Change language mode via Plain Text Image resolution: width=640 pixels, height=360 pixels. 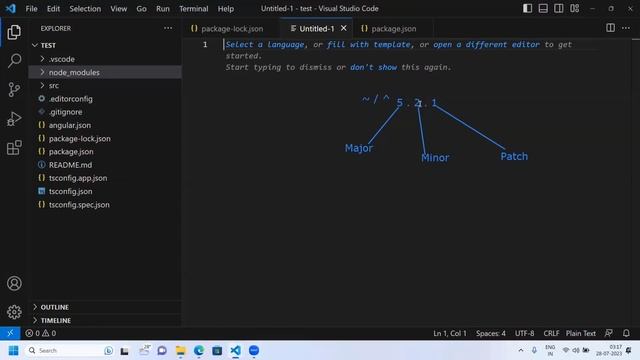pos(580,333)
